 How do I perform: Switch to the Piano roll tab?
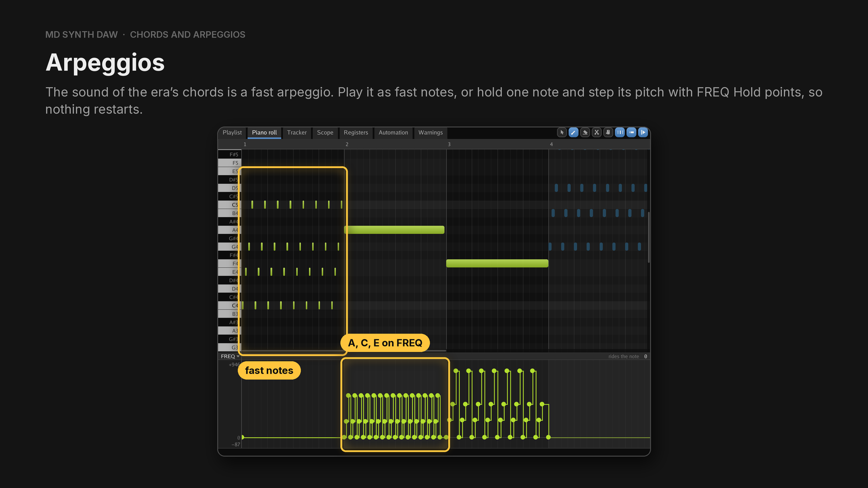click(x=264, y=132)
